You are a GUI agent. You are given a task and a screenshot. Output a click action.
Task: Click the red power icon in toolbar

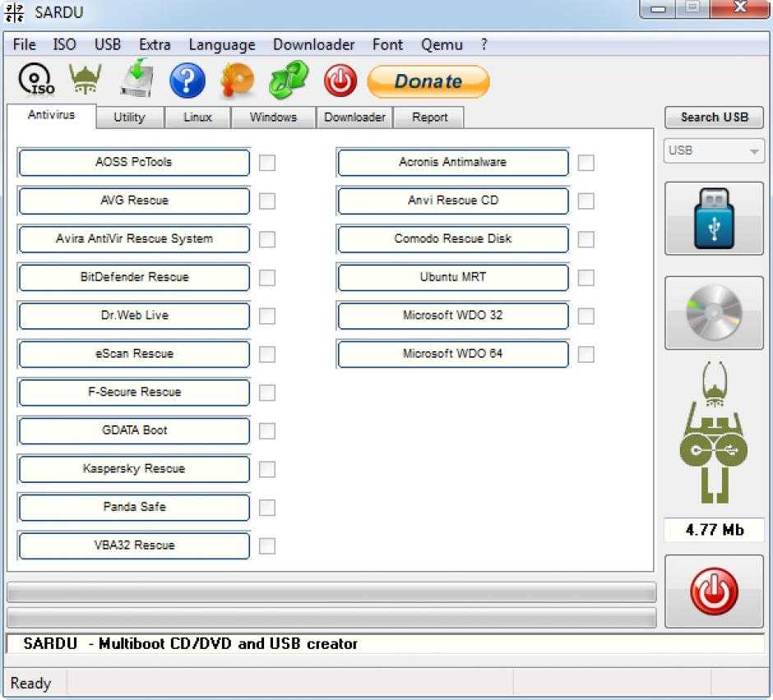click(340, 81)
